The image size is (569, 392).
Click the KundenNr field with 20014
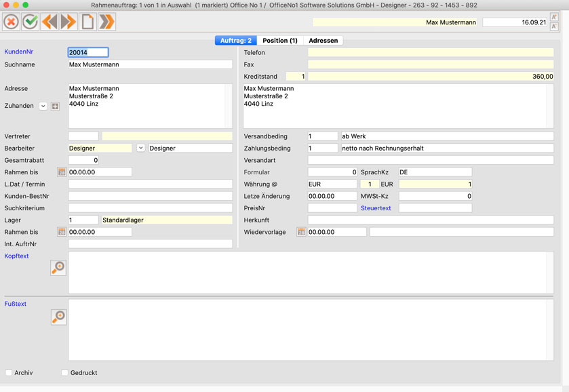88,52
